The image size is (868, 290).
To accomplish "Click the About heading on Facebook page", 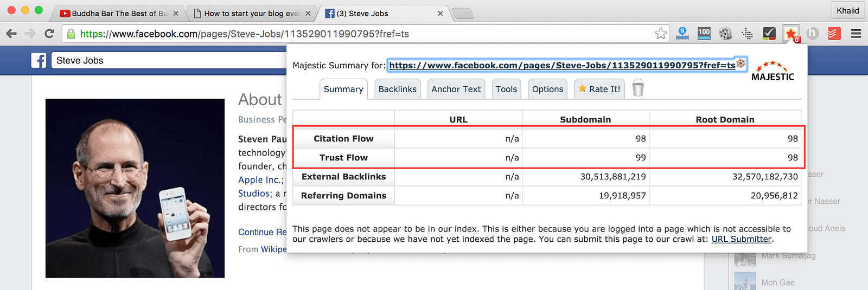I will pyautogui.click(x=260, y=100).
